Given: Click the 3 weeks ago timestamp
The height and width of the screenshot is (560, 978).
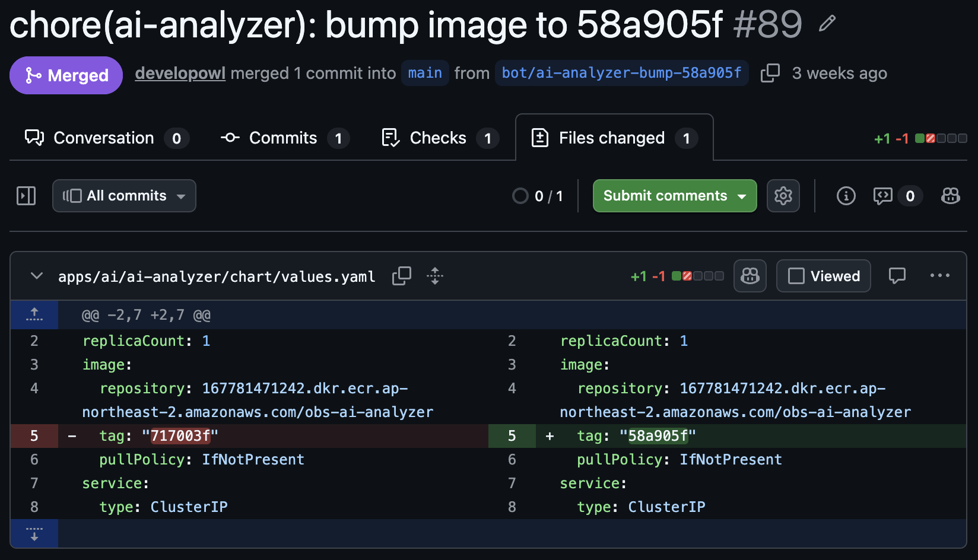Looking at the screenshot, I should [839, 74].
